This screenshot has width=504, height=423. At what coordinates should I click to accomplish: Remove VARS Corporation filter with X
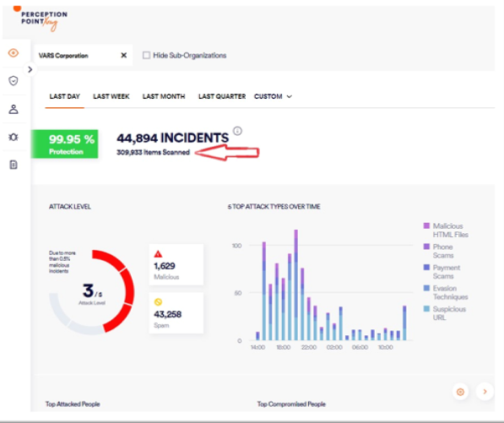tap(124, 55)
